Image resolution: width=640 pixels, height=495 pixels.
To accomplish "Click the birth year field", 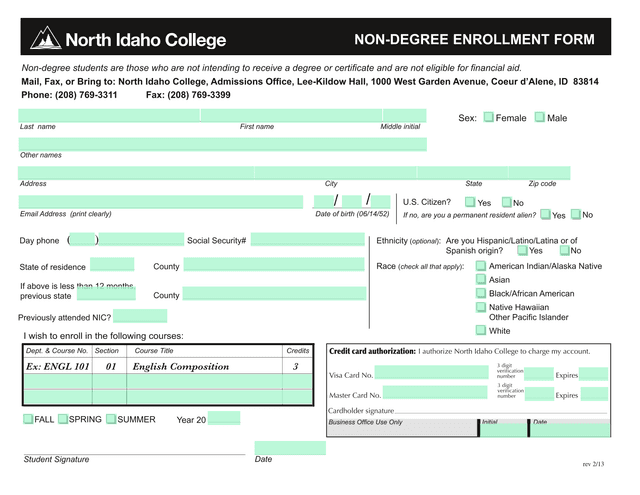I will pyautogui.click(x=381, y=202).
